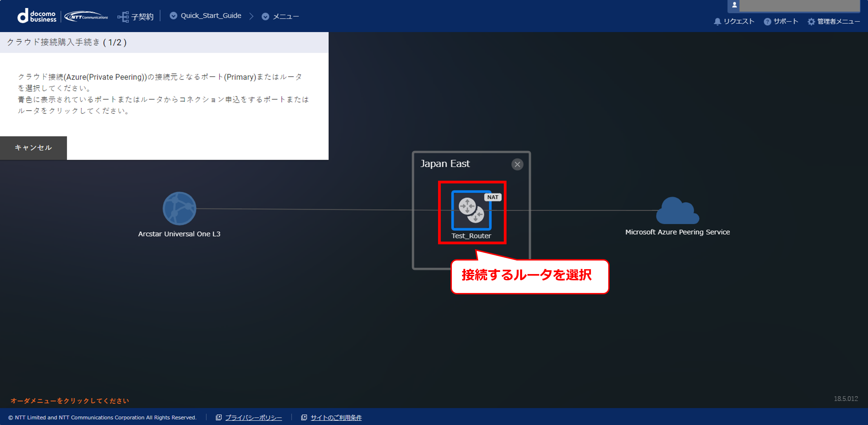
Task: Close the Japan East panel
Action: (517, 164)
